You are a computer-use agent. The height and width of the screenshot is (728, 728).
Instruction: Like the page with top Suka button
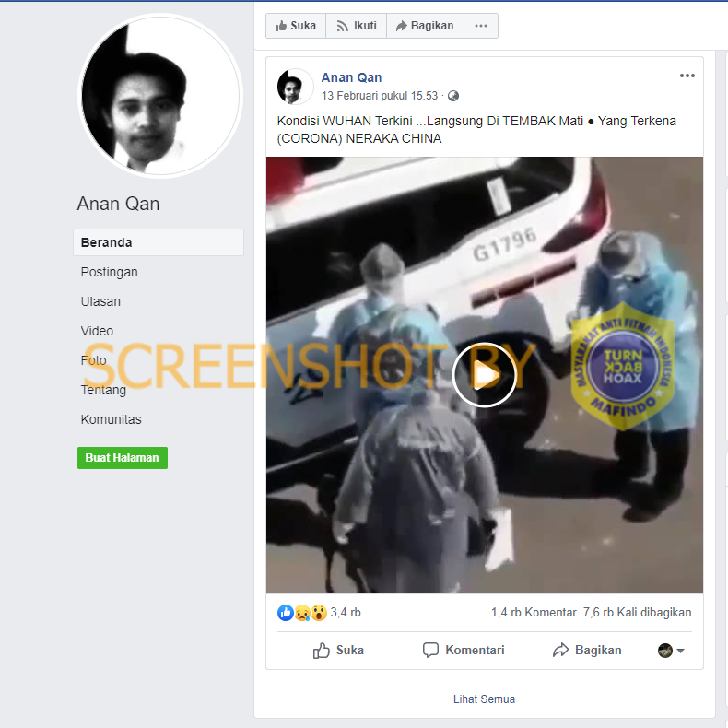(x=295, y=26)
